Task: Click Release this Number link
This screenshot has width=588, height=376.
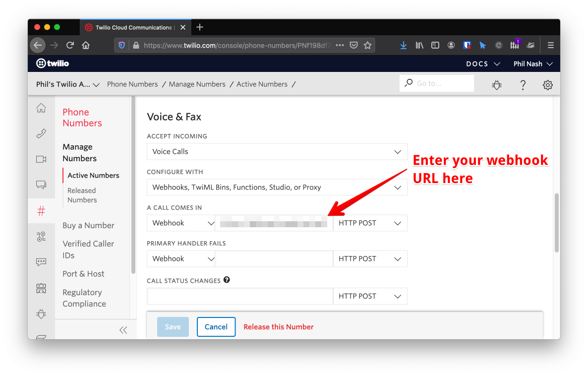Action: coord(278,327)
